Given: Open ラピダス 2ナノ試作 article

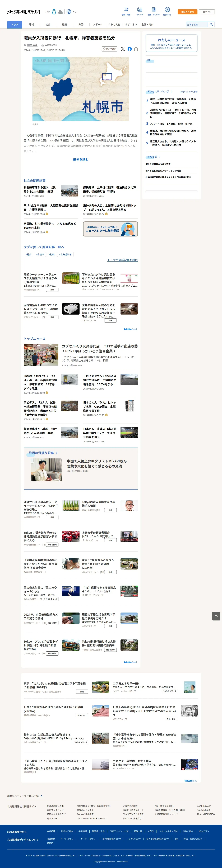Looking at the screenshot, I should (x=40, y=408).
